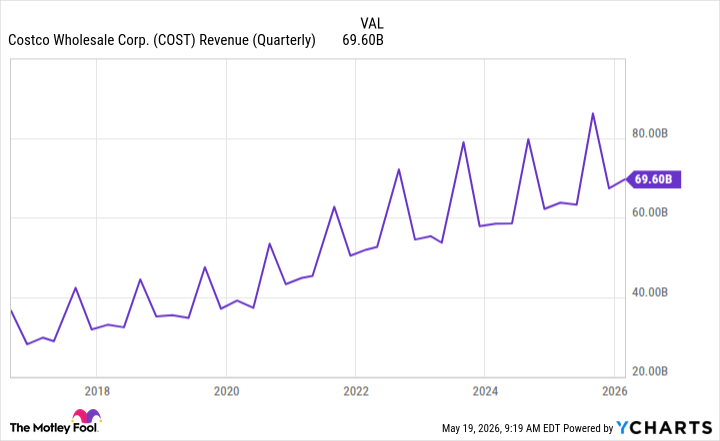Screen dimensions: 720x441
Task: Click the purple 69.60B value flag
Action: tap(653, 179)
